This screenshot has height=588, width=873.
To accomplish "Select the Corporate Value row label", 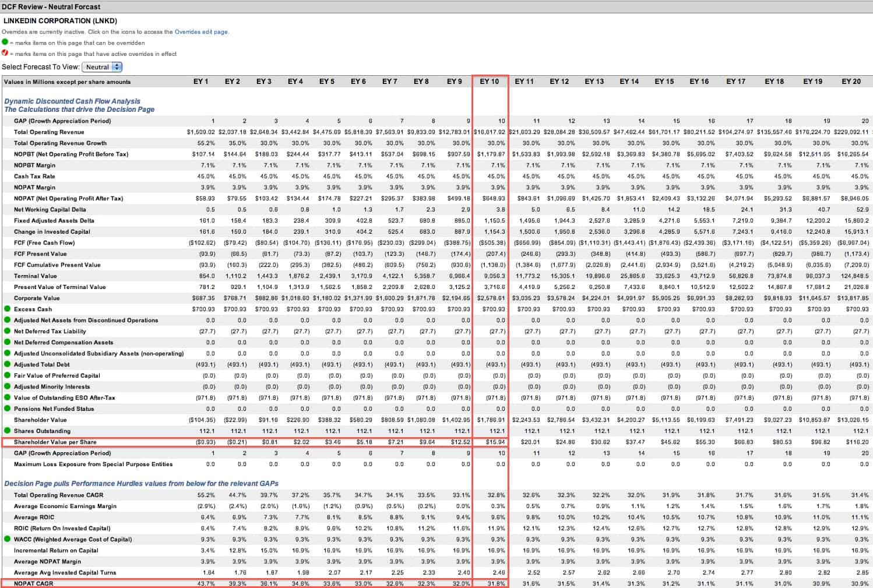I will (x=37, y=298).
